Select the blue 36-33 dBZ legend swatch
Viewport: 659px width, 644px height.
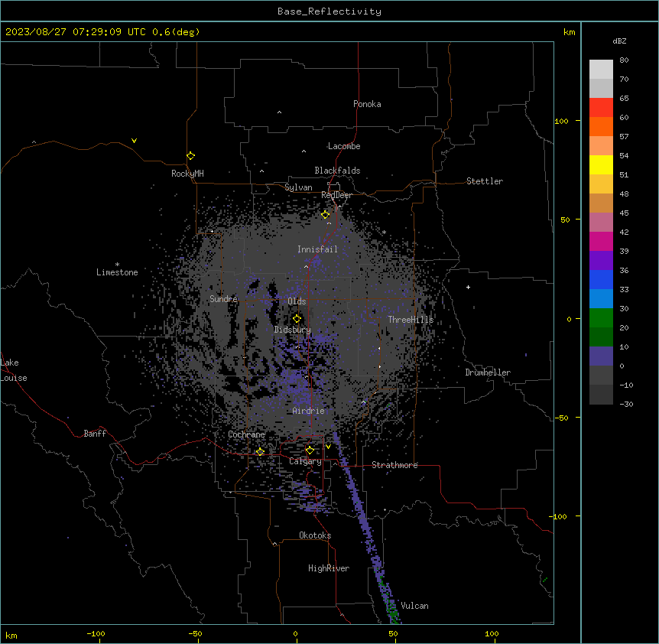(601, 279)
